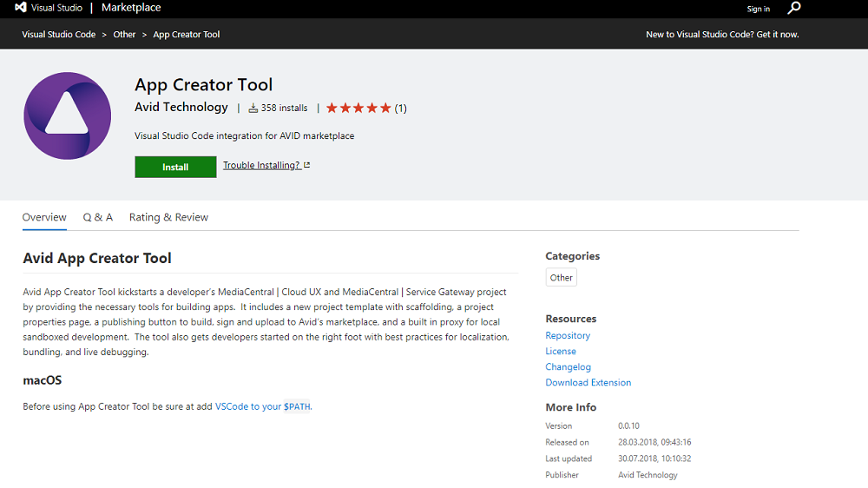Click the App Creator Tool purple logo
Screen dimensions: 868x488
coord(67,115)
